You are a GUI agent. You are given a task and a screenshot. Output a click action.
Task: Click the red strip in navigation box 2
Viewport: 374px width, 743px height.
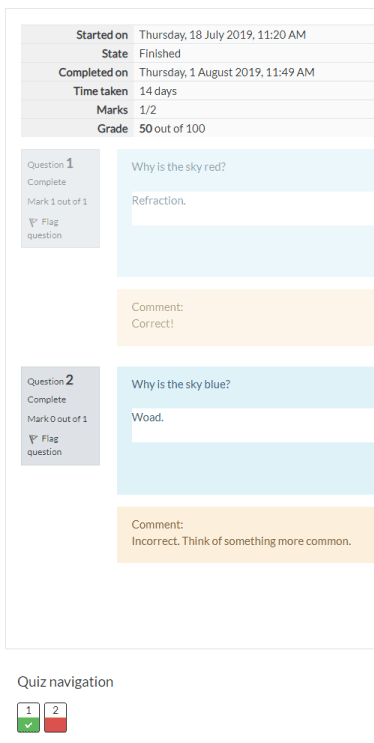[55, 725]
